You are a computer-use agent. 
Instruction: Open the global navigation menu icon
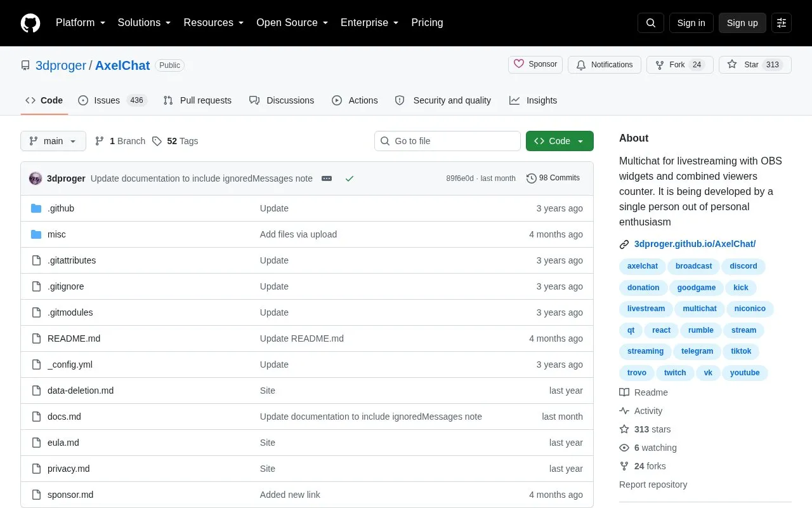coord(782,23)
